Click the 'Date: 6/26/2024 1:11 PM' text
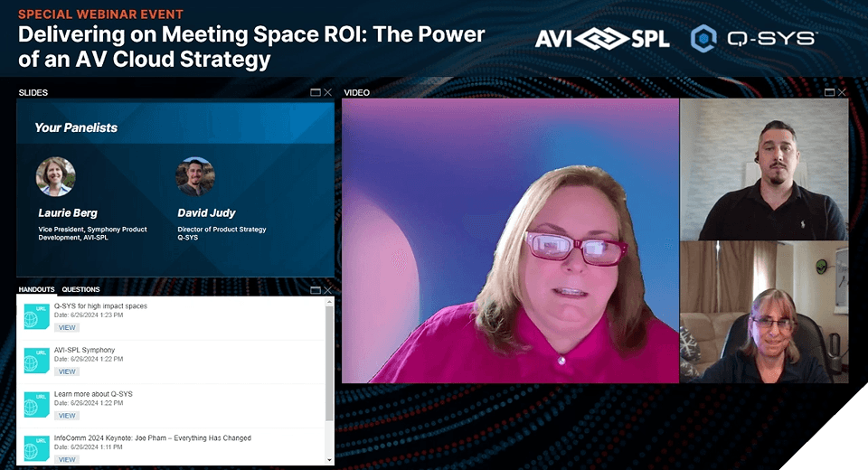 88,446
